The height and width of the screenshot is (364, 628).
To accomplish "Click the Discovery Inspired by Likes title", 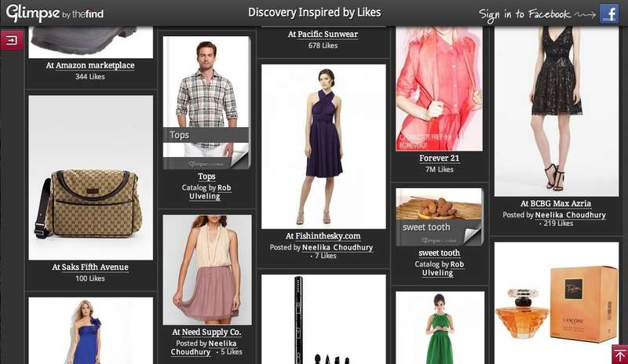I will point(315,13).
